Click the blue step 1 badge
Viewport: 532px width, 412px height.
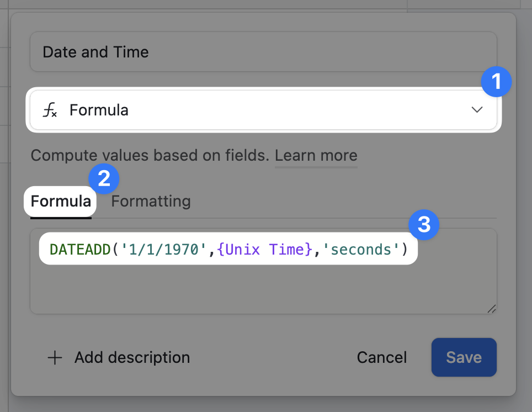496,82
